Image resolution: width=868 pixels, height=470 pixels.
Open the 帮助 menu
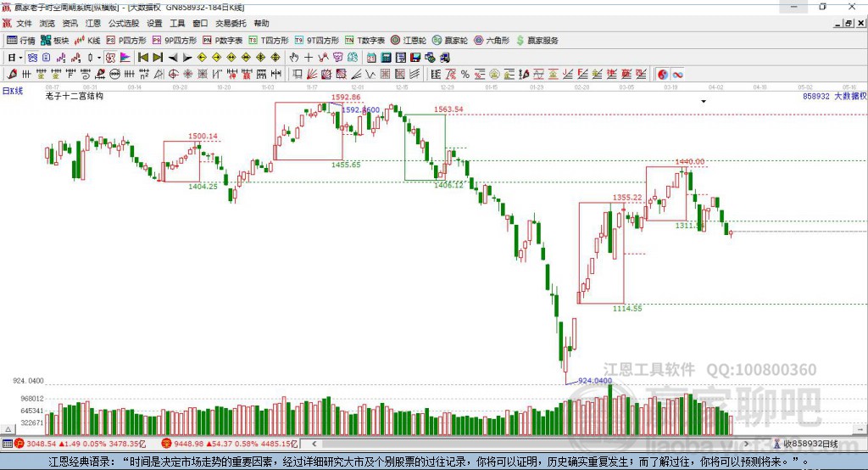(261, 23)
